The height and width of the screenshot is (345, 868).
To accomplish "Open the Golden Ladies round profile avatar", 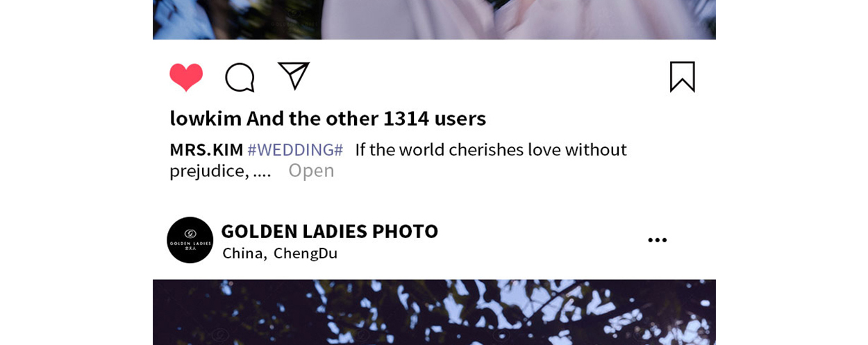I will (x=190, y=240).
